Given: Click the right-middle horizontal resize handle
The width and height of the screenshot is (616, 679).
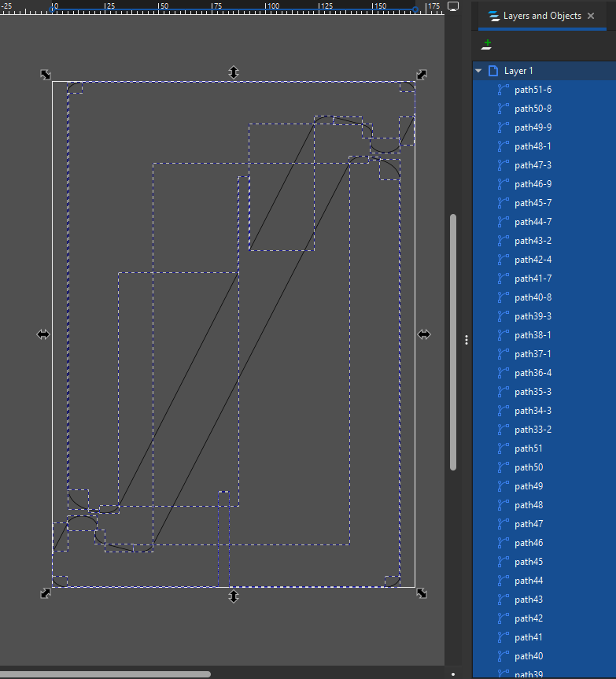Looking at the screenshot, I should [x=424, y=334].
